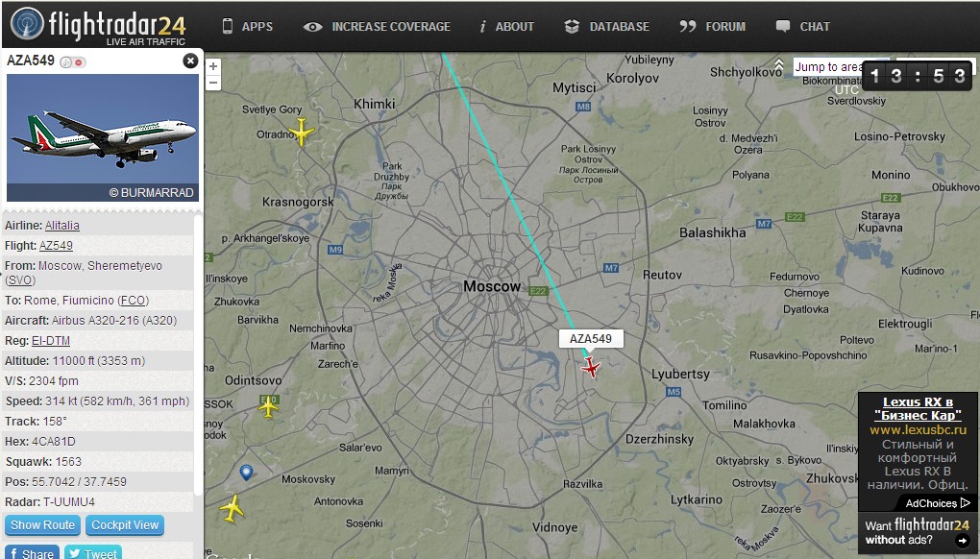980x559 pixels.
Task: Open the Database menu
Action: [x=607, y=26]
